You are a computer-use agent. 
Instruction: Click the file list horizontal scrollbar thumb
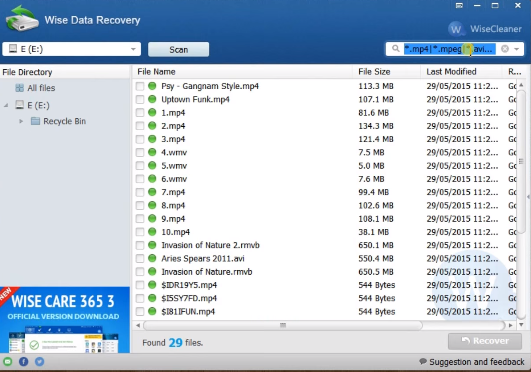[283, 325]
